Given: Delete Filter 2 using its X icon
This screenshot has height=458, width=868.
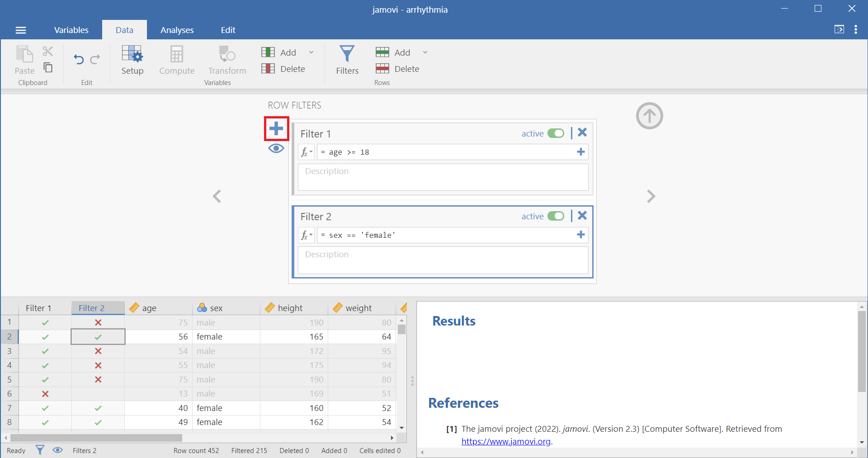Looking at the screenshot, I should tap(582, 216).
